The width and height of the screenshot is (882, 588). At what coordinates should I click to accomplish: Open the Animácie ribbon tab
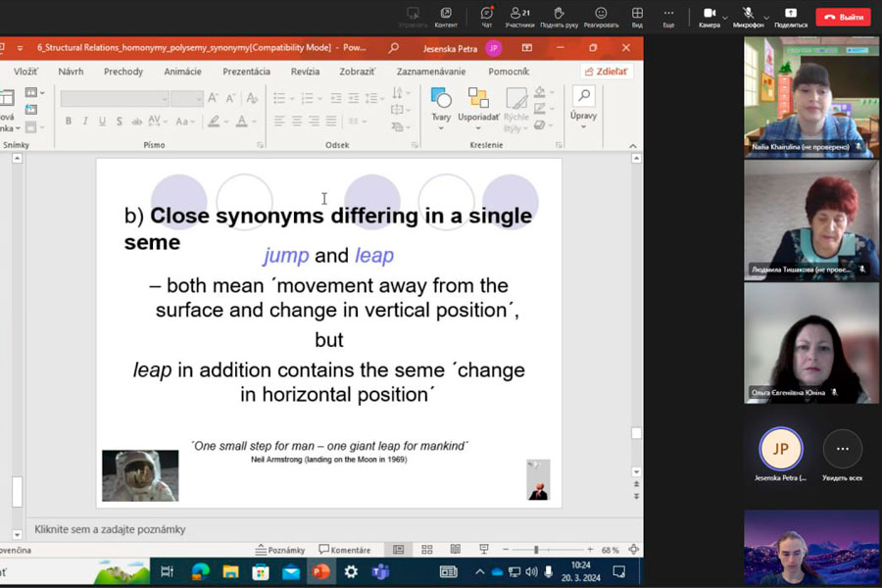(x=182, y=72)
